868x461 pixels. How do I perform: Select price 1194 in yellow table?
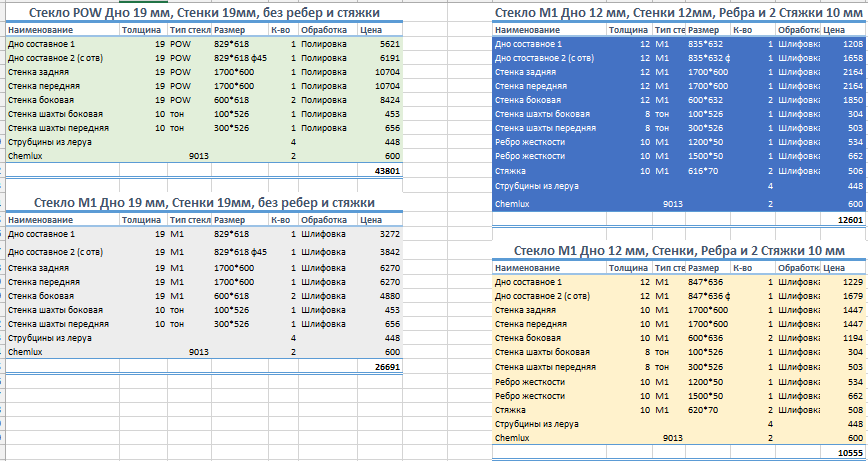click(853, 338)
